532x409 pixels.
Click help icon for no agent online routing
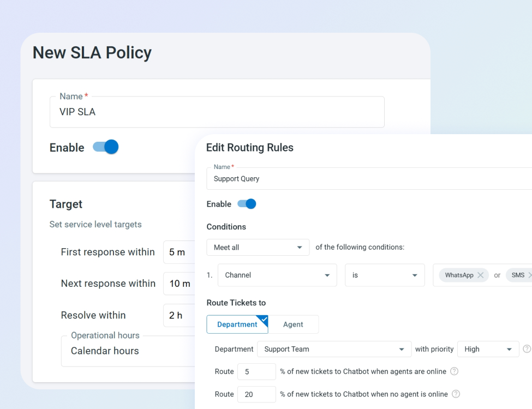coord(456,394)
